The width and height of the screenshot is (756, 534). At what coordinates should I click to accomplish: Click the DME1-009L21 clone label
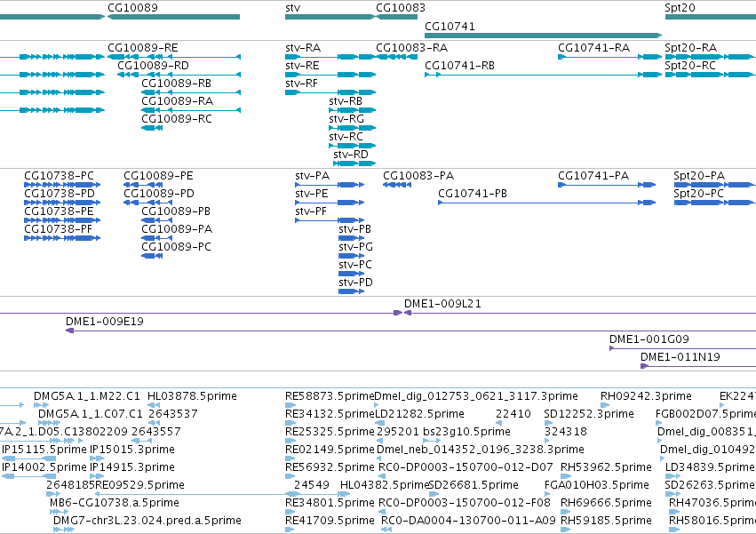442,304
